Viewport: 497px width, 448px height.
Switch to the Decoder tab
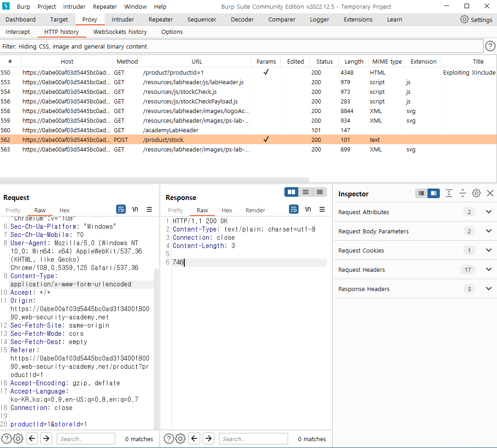coord(242,19)
